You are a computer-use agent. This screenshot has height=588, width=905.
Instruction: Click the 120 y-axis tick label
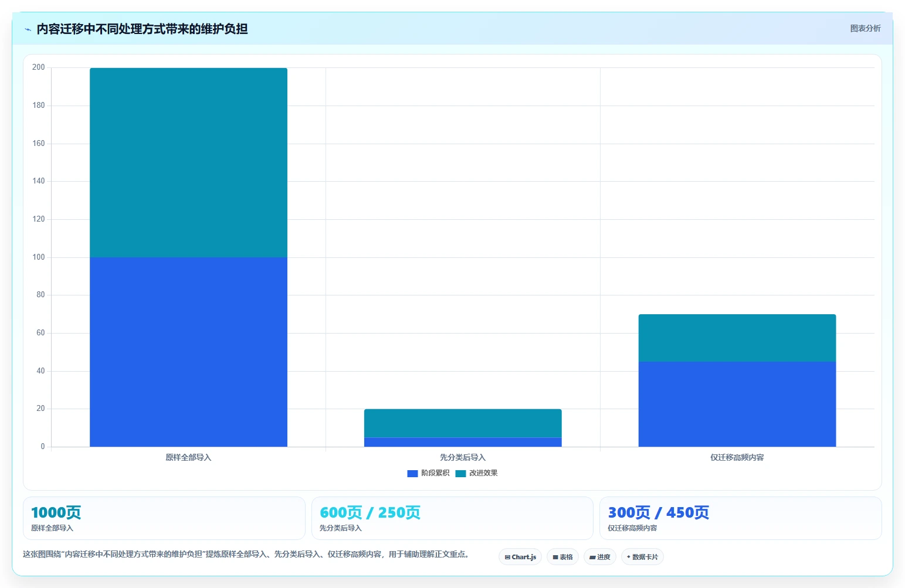point(39,219)
